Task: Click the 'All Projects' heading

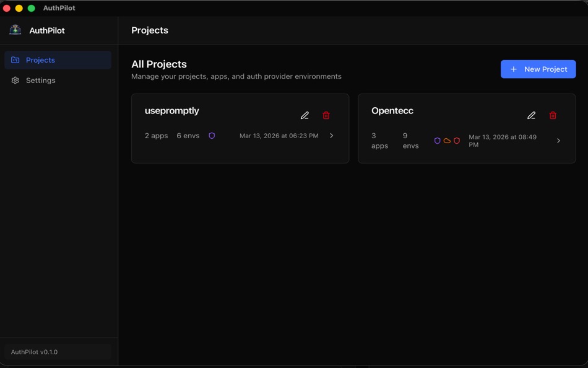Action: pyautogui.click(x=159, y=64)
